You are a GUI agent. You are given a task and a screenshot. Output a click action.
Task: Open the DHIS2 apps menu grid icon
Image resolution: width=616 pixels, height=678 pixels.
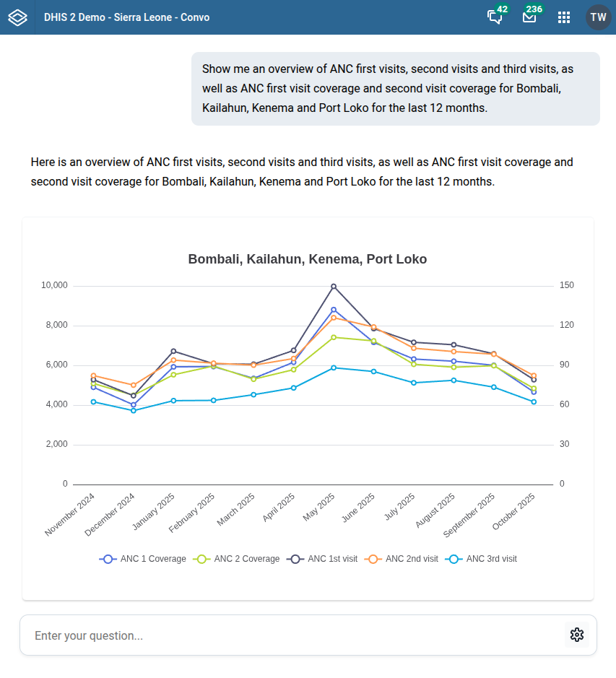564,17
